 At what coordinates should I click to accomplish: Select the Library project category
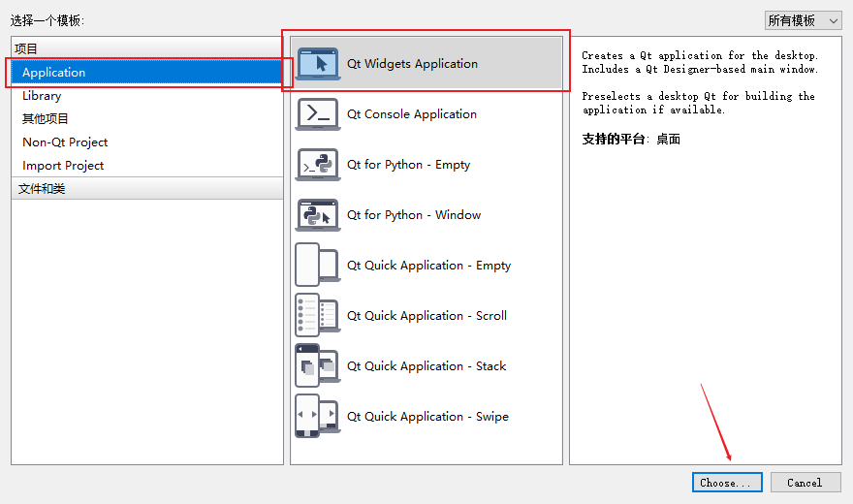point(42,96)
